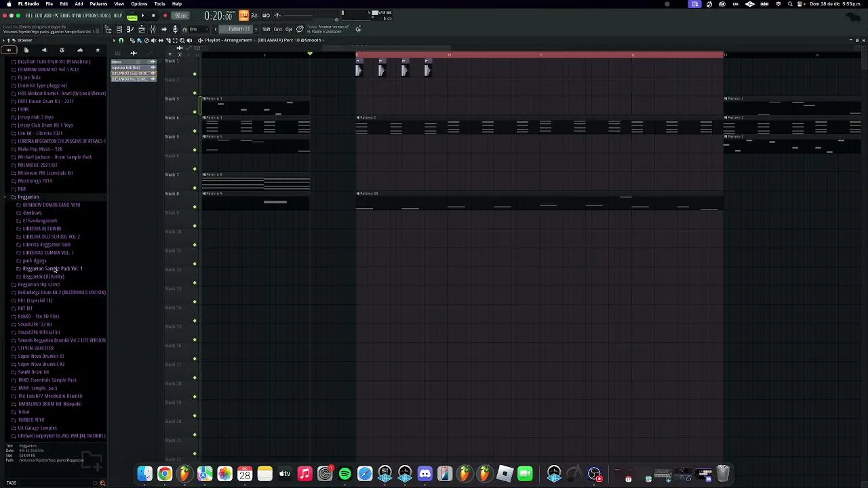Click the newer version available notification

[x=328, y=29]
